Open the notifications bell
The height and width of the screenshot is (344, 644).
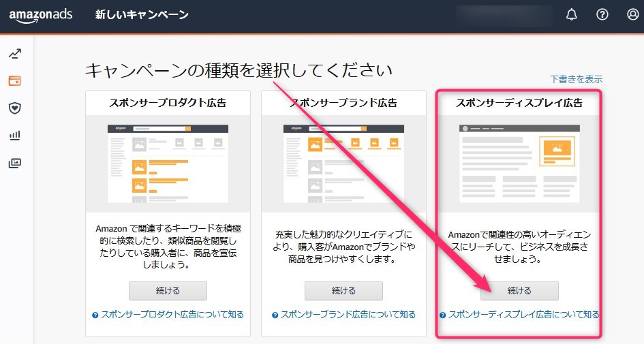coord(571,15)
